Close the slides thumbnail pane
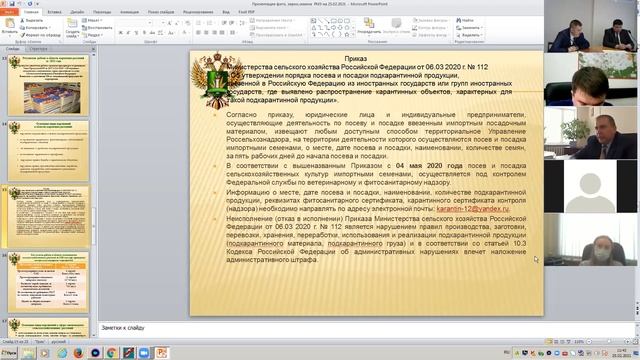The width and height of the screenshot is (640, 360). [93, 49]
